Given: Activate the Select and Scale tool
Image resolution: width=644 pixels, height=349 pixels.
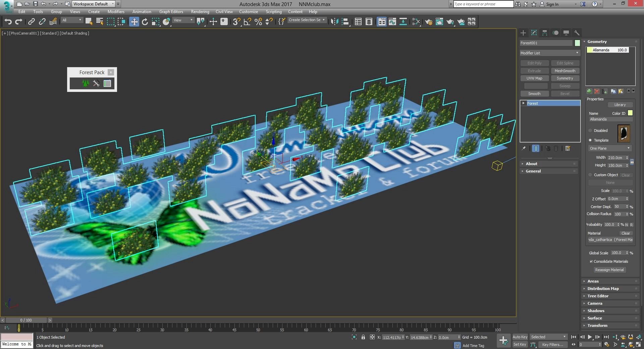Looking at the screenshot, I should click(x=155, y=22).
